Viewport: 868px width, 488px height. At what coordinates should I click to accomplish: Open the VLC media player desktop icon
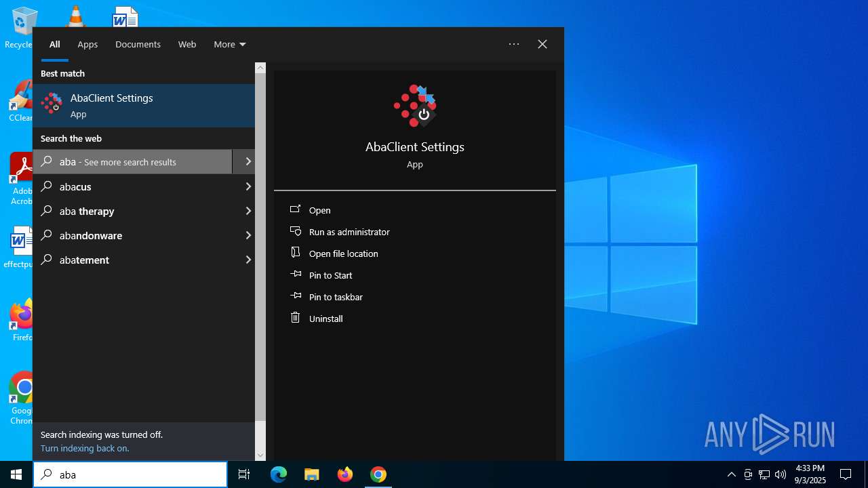pos(75,16)
